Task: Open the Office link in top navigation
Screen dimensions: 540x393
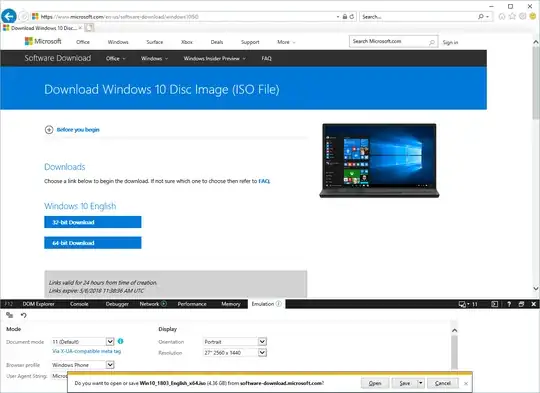Action: pos(83,42)
